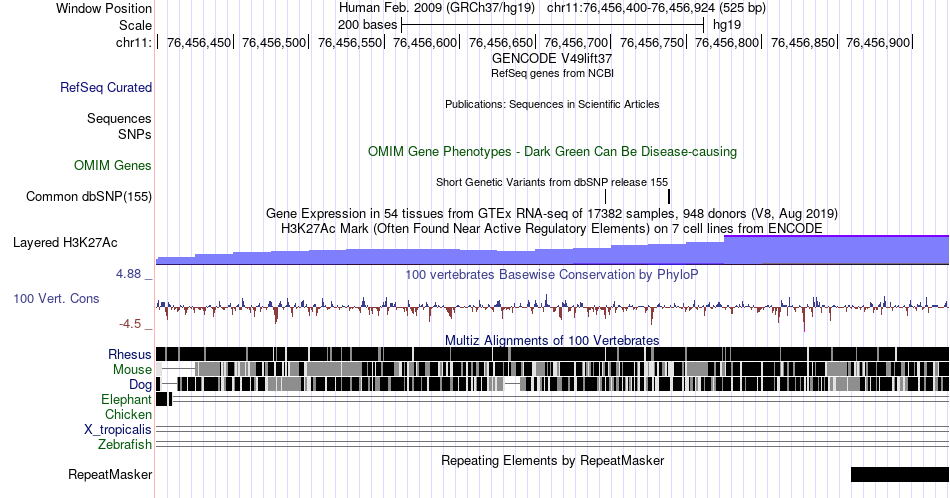Click 'Repeating Elements by RepeatMasker' title

tap(553, 460)
